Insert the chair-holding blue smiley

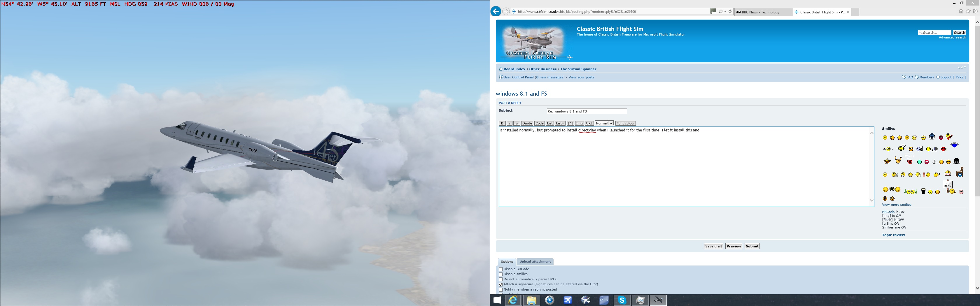click(960, 172)
